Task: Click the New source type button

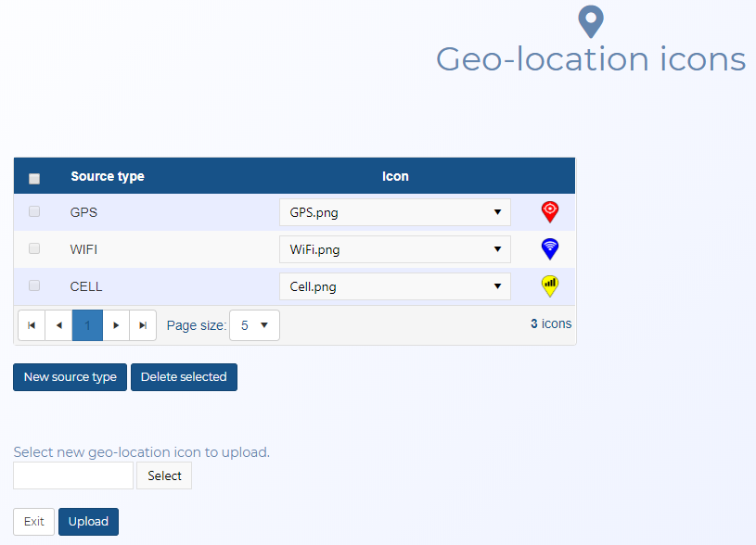Action: [70, 377]
